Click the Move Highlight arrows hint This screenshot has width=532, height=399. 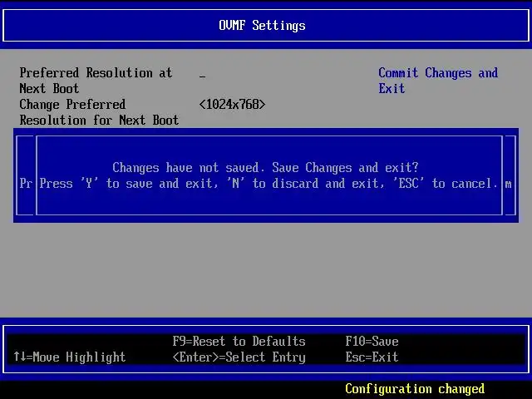click(x=70, y=357)
